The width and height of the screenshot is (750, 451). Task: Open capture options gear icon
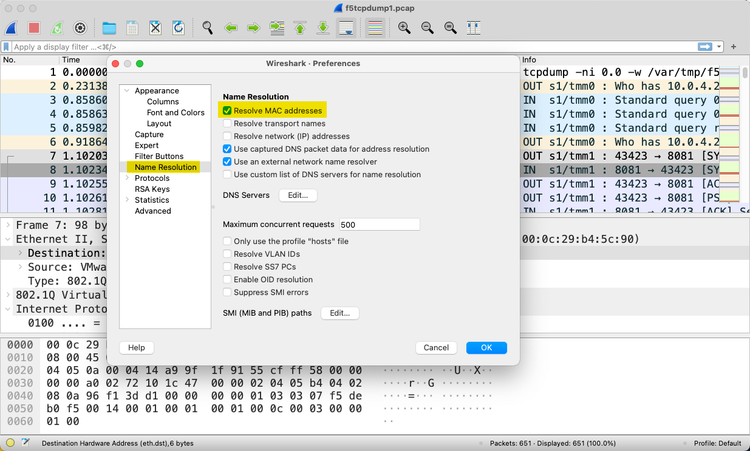coord(80,27)
